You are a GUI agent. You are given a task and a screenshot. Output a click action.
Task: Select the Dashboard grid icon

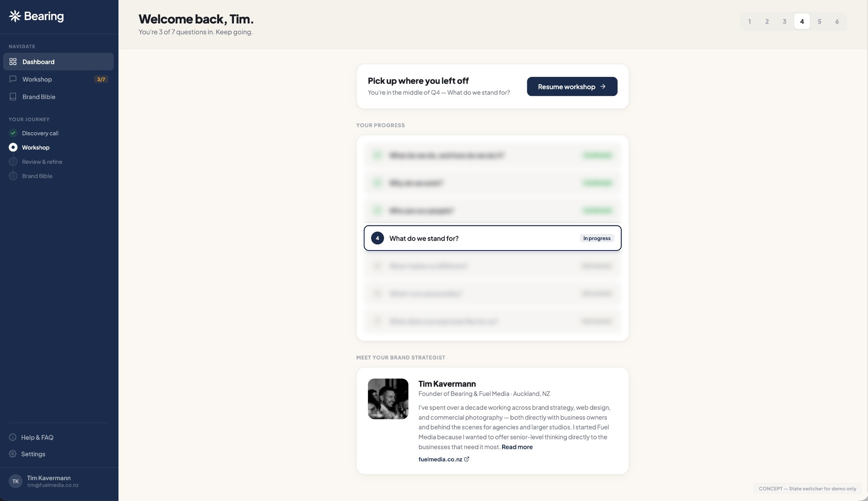click(13, 62)
